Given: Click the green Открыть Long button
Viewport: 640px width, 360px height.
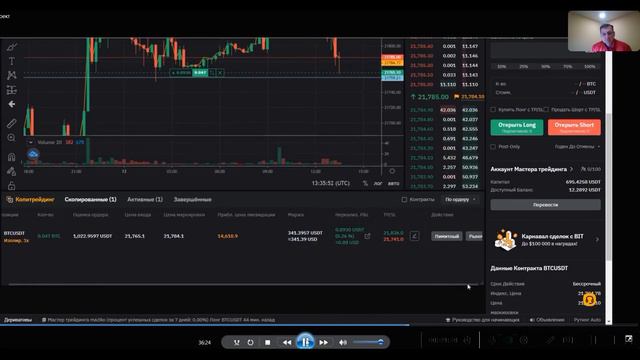Looking at the screenshot, I should (x=517, y=127).
